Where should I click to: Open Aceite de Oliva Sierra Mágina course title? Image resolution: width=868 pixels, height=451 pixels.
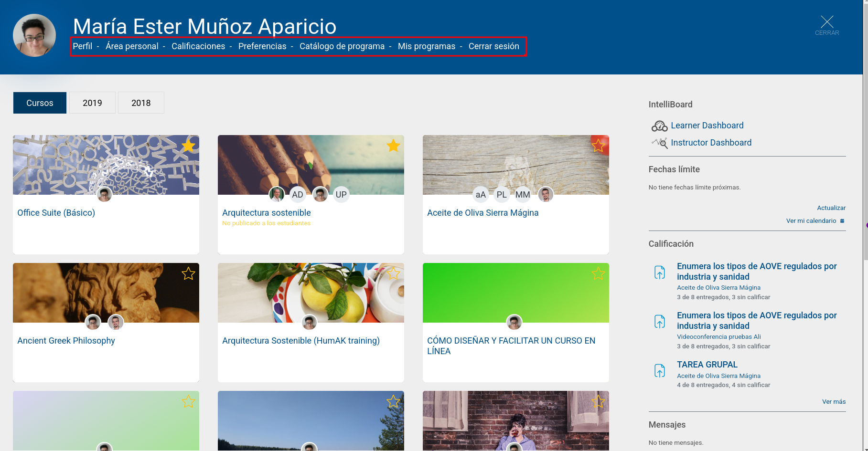click(483, 213)
